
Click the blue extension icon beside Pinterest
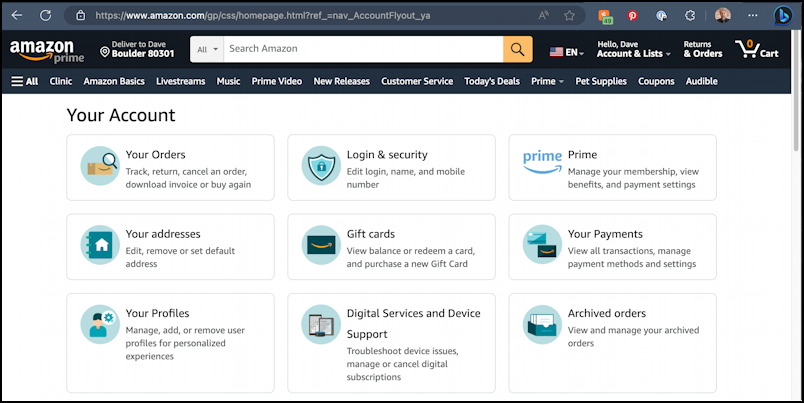[x=661, y=16]
